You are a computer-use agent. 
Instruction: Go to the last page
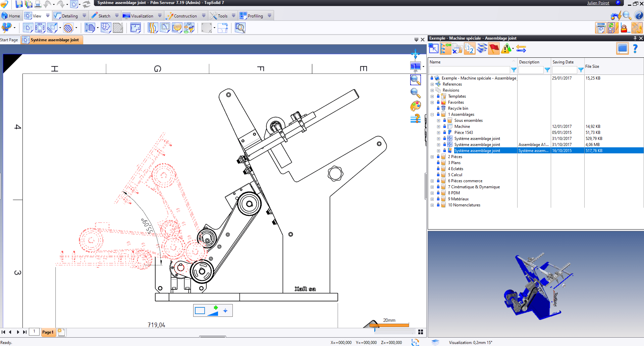(x=24, y=332)
